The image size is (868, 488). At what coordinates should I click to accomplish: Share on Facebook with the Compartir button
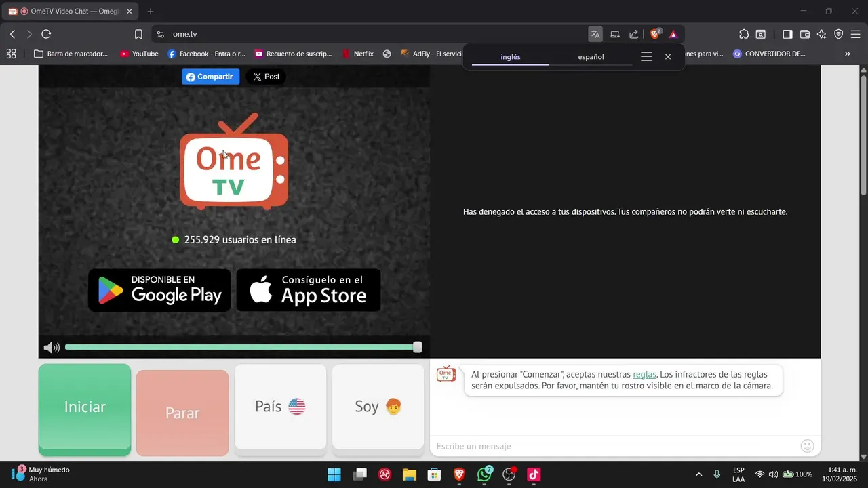(x=210, y=77)
